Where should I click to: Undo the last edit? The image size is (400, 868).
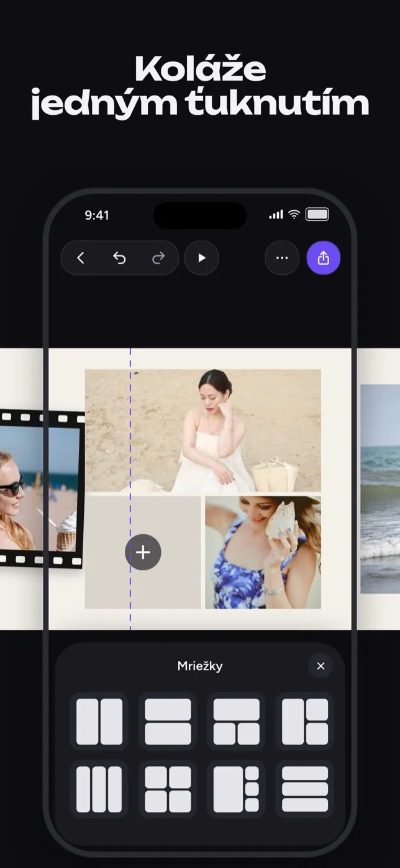click(x=119, y=258)
